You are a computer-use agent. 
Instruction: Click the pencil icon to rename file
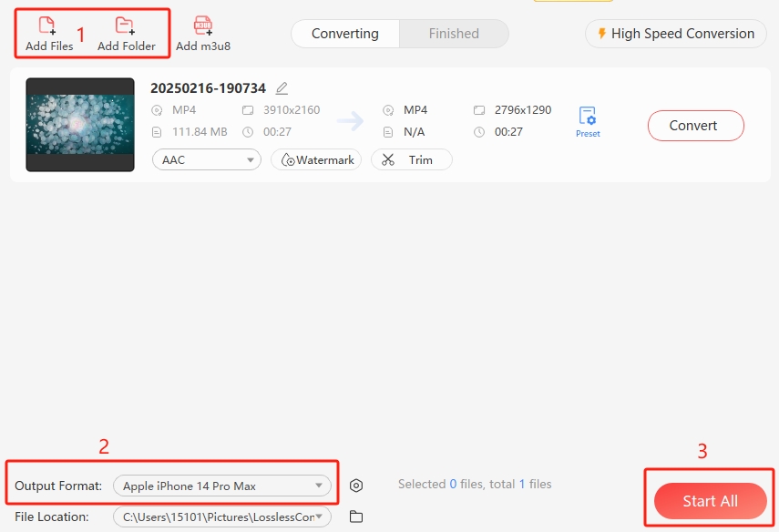[282, 88]
